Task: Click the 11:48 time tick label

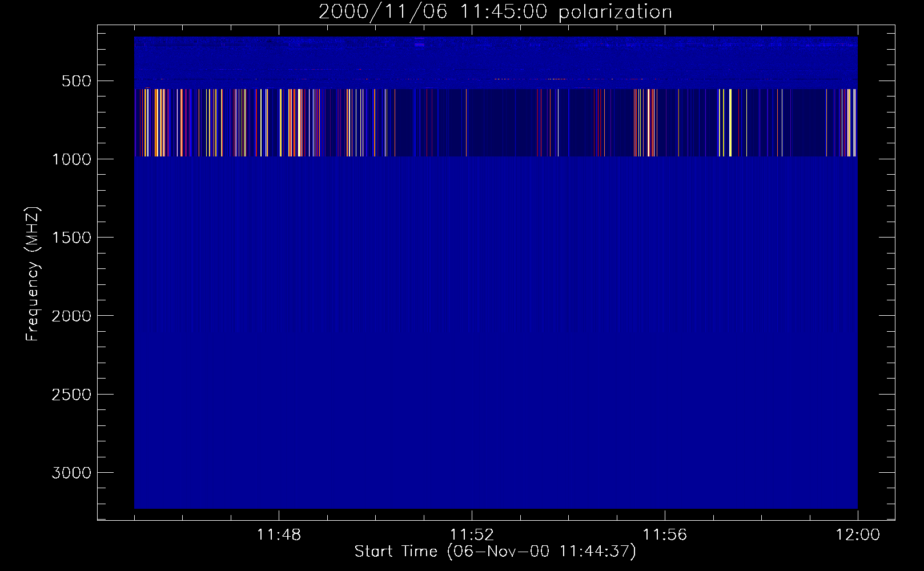Action: [x=279, y=535]
